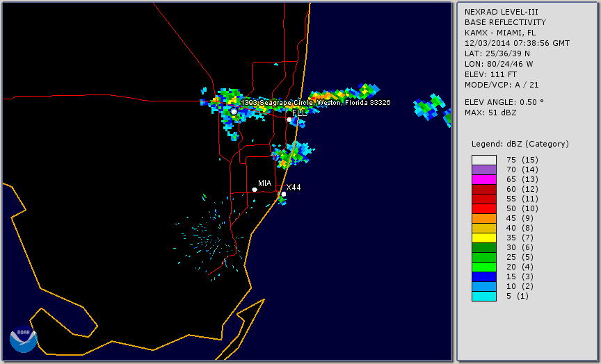Image resolution: width=601 pixels, height=364 pixels.
Task: Click the '12/03/2014 07:38:56 GMT' timestamp
Action: (x=517, y=43)
